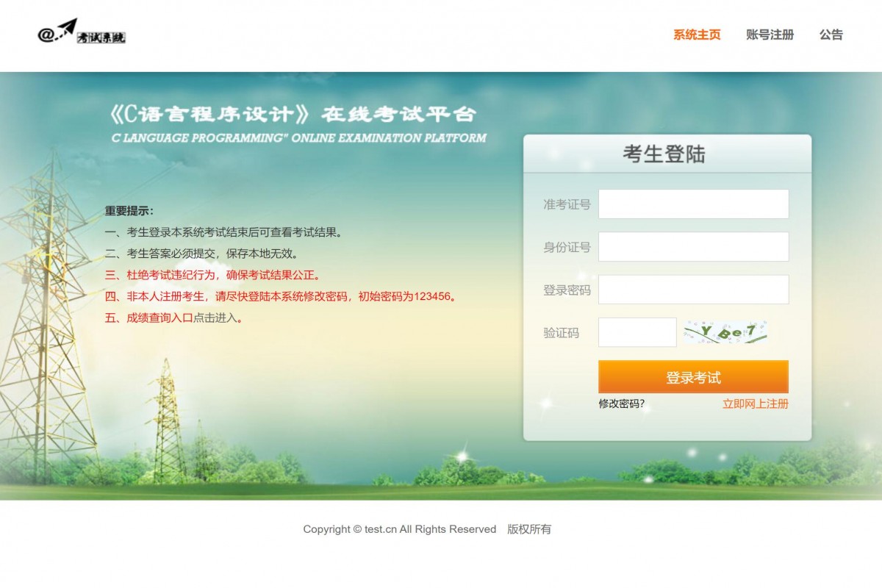The width and height of the screenshot is (882, 588).
Task: Click the 重要提示 notice heading
Action: pyautogui.click(x=129, y=208)
